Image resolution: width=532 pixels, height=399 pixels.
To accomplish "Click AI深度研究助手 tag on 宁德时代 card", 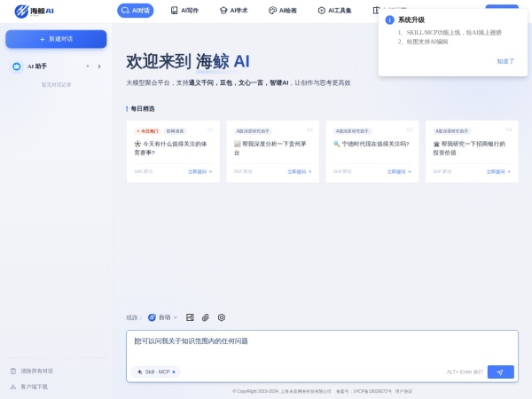I will click(x=352, y=131).
